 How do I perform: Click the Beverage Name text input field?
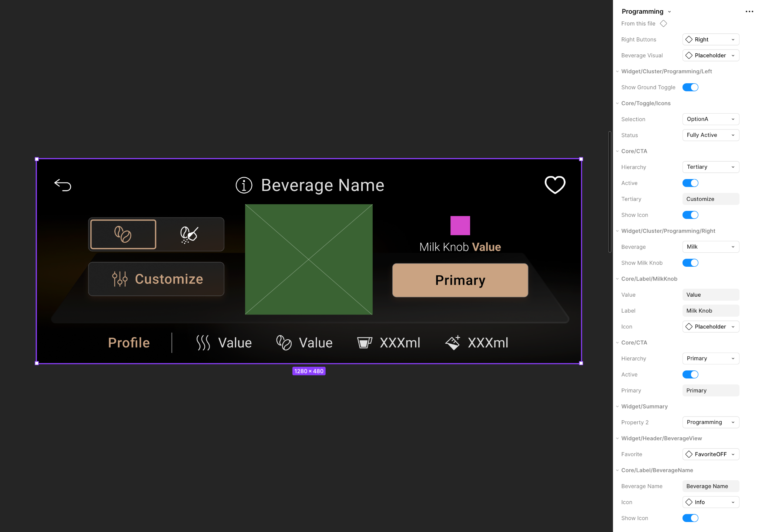(710, 486)
